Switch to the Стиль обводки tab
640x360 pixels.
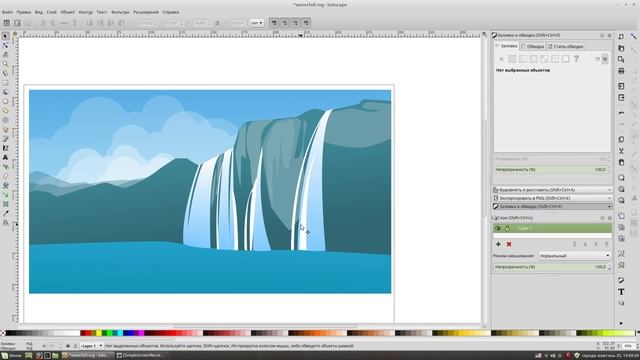point(566,47)
